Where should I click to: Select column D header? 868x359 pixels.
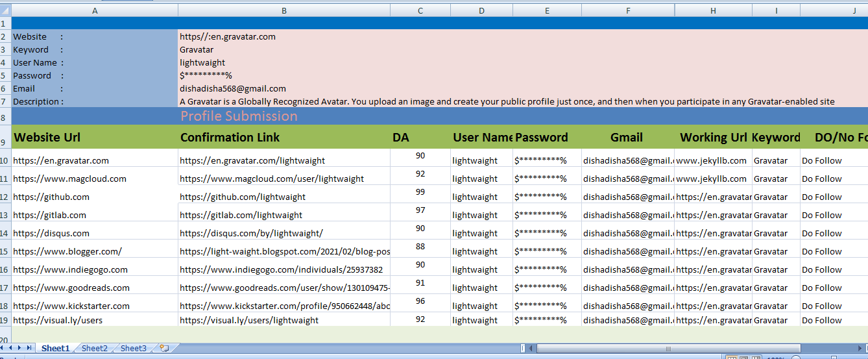coord(481,10)
